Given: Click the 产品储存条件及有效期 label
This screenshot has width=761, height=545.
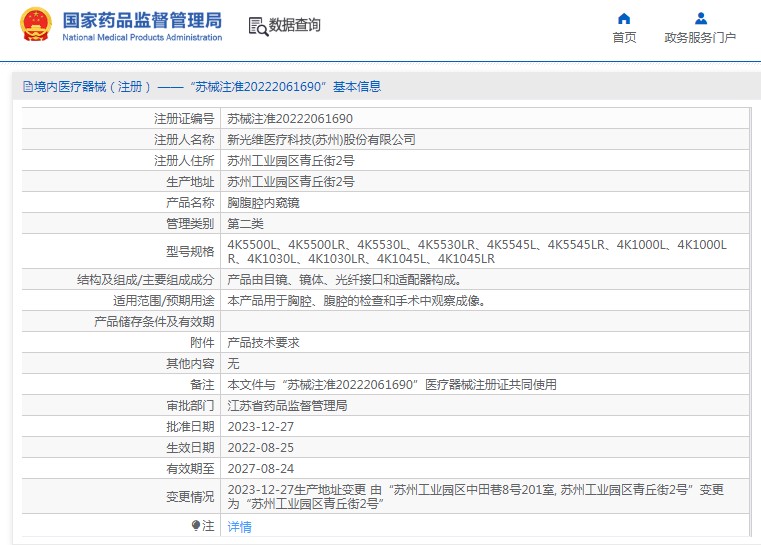Looking at the screenshot, I should point(154,322).
